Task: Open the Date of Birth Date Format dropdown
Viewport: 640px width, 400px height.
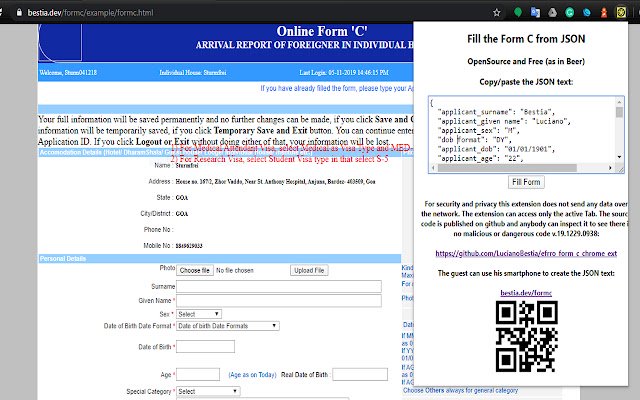Action: 228,326
